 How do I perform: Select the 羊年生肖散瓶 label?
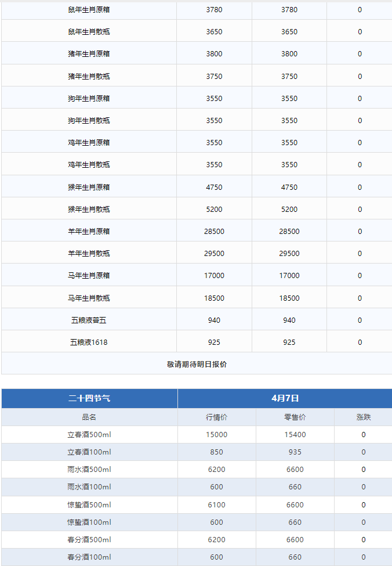(89, 254)
